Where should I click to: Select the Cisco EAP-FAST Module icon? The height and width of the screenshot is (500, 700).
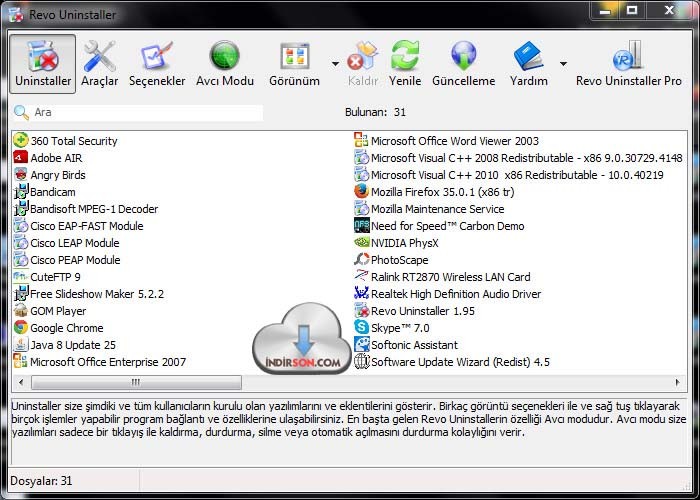tap(21, 225)
